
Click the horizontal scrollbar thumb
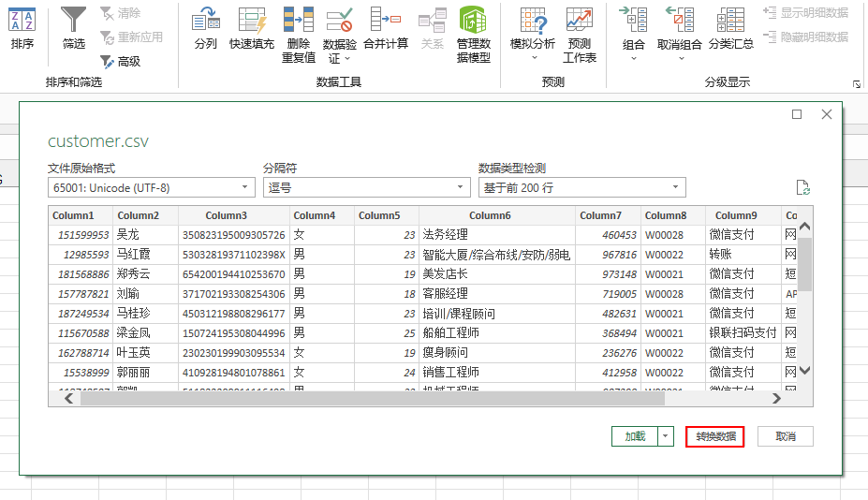click(373, 398)
